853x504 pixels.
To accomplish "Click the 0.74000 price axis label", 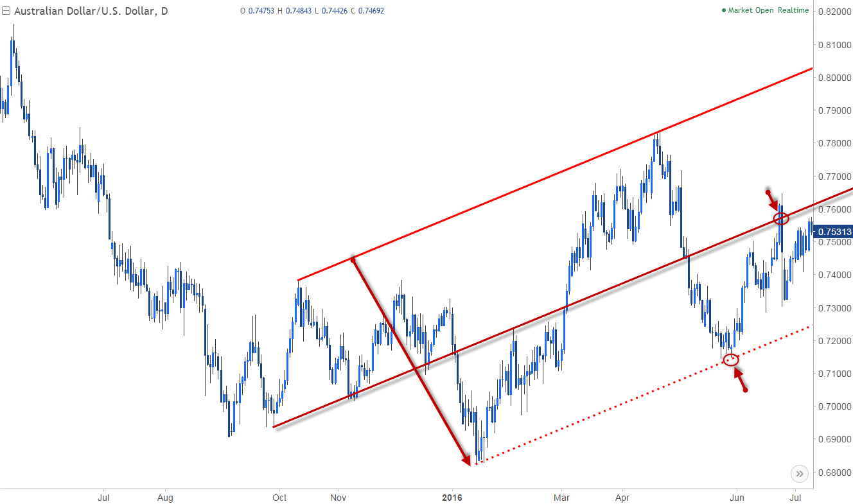I will (x=834, y=275).
